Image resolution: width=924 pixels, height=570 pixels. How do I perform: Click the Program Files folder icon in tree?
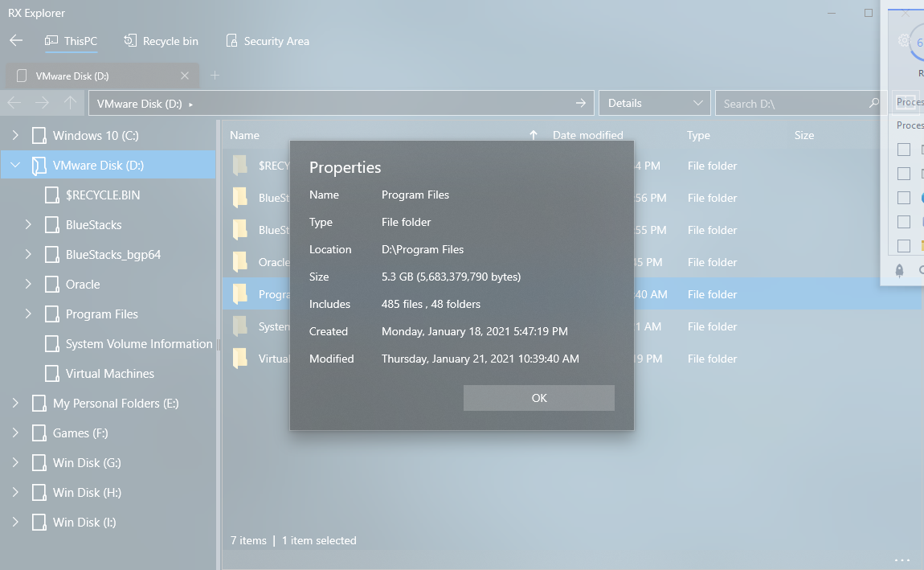coord(52,314)
